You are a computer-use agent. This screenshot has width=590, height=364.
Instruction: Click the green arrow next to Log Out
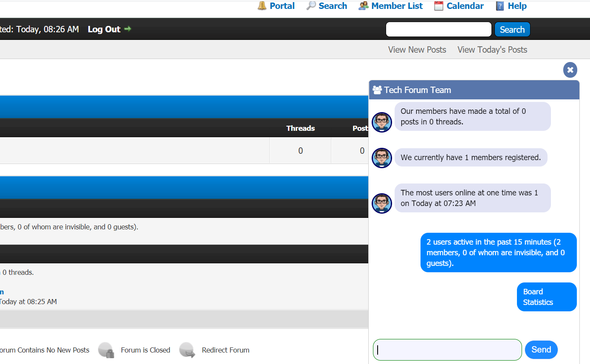click(127, 29)
